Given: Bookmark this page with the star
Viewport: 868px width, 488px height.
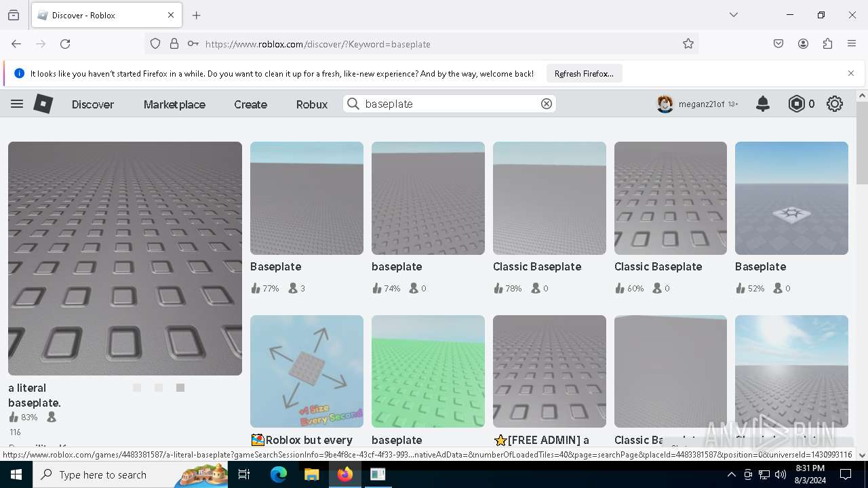Looking at the screenshot, I should pyautogui.click(x=688, y=44).
